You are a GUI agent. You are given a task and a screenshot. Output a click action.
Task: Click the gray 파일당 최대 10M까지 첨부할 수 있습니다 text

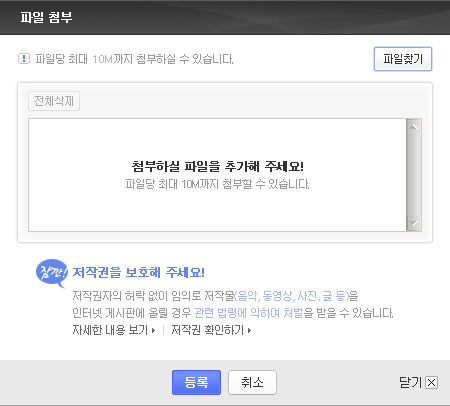pos(217,184)
